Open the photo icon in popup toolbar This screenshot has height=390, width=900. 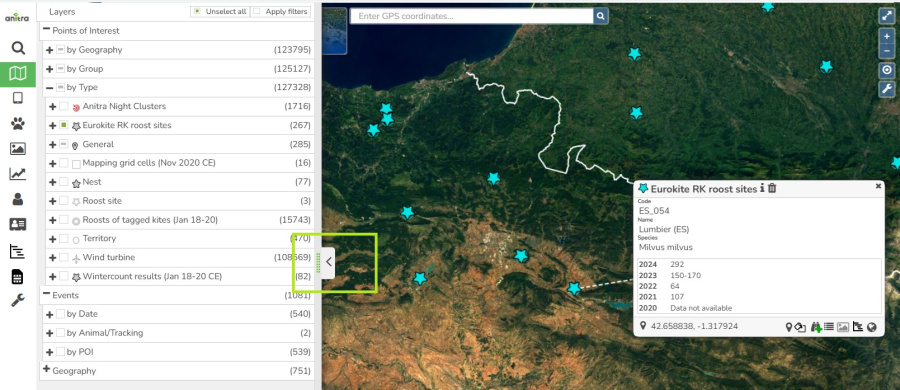(843, 327)
